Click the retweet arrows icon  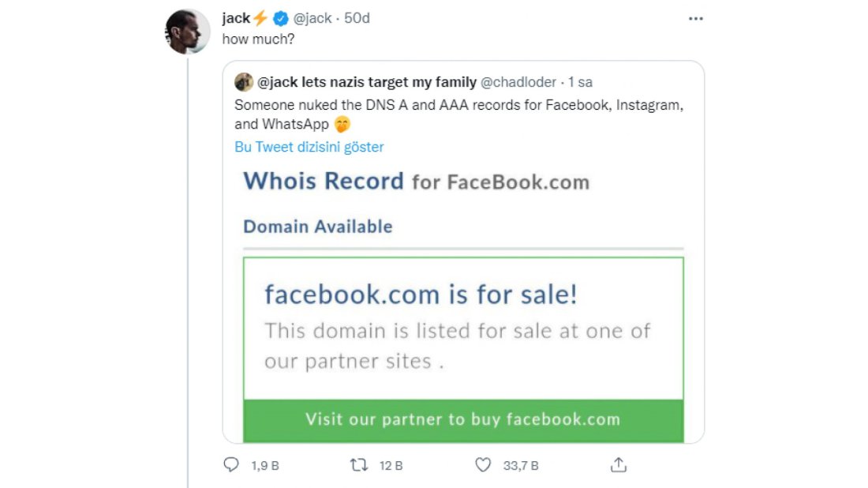pos(359,465)
